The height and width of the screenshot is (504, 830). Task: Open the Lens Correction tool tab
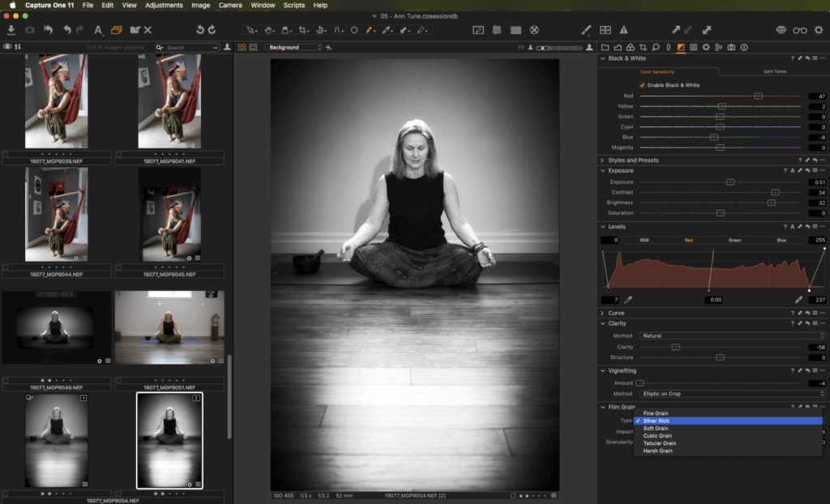pos(668,47)
